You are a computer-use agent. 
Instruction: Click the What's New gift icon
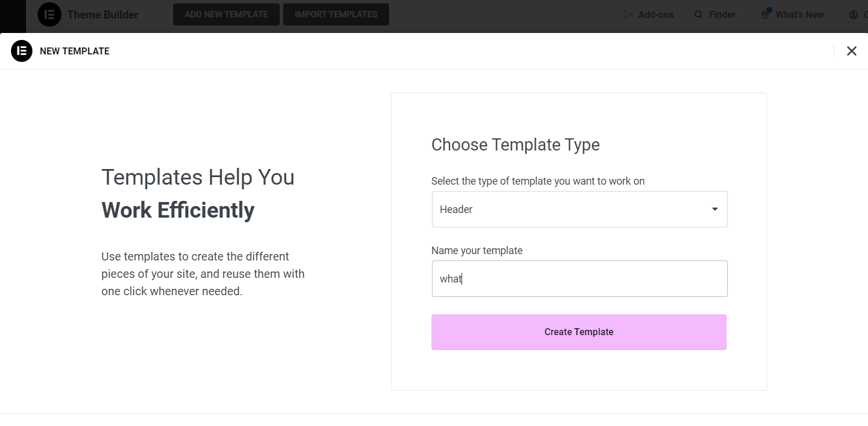766,14
